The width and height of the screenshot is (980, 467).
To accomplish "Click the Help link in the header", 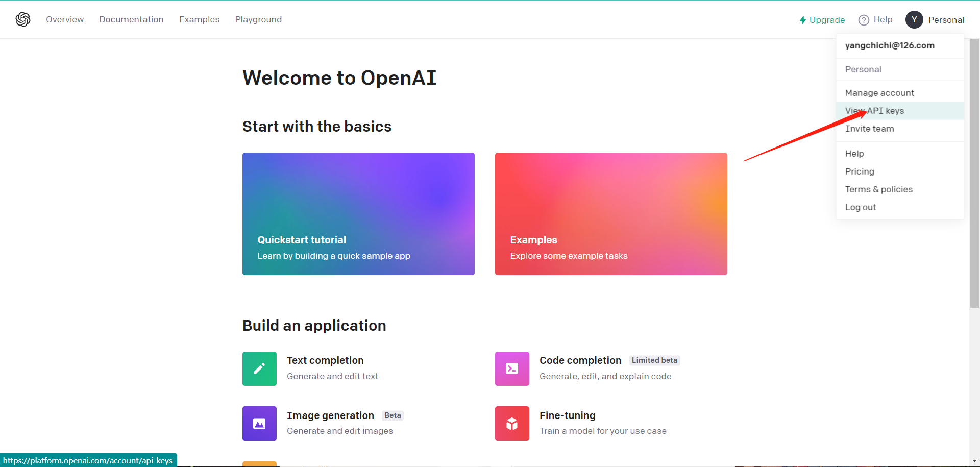I will point(875,20).
